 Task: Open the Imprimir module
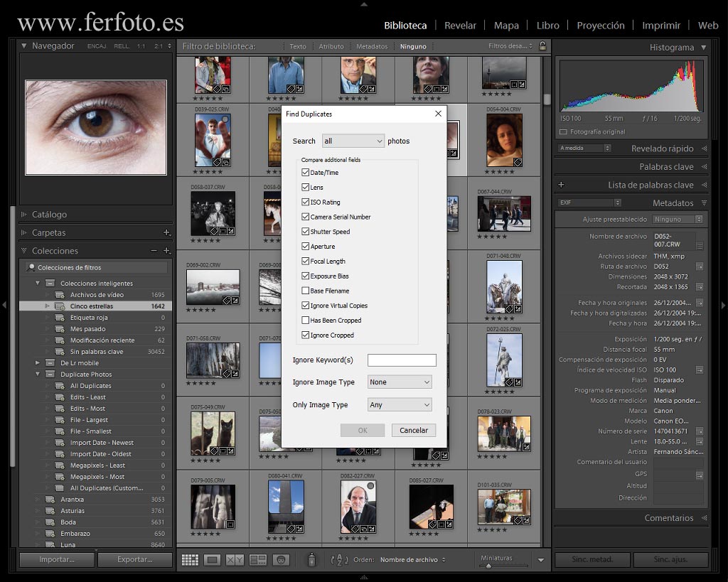(x=661, y=26)
